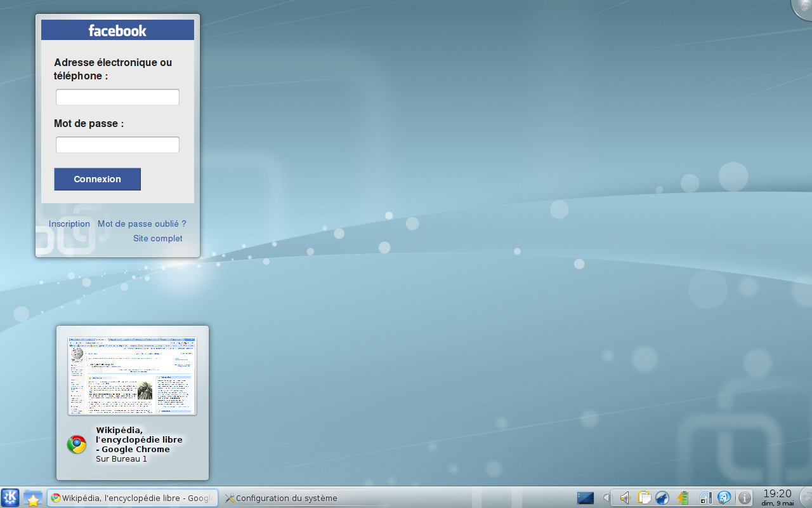Open the Klipper clipboard tray icon
812x508 pixels.
point(644,498)
